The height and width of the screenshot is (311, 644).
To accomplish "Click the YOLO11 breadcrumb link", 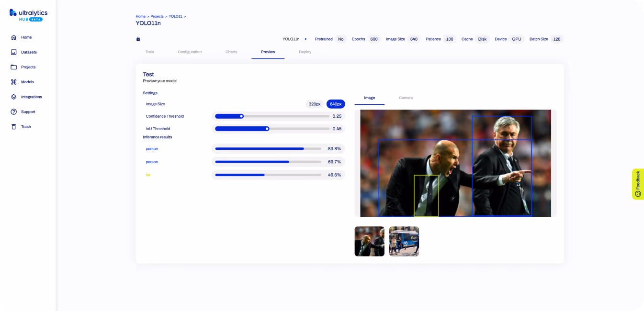I will tap(175, 16).
